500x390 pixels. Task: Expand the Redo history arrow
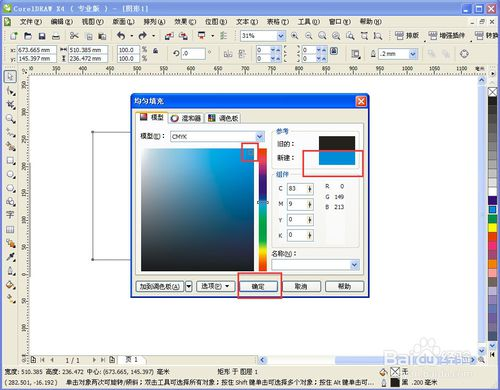tap(153, 36)
